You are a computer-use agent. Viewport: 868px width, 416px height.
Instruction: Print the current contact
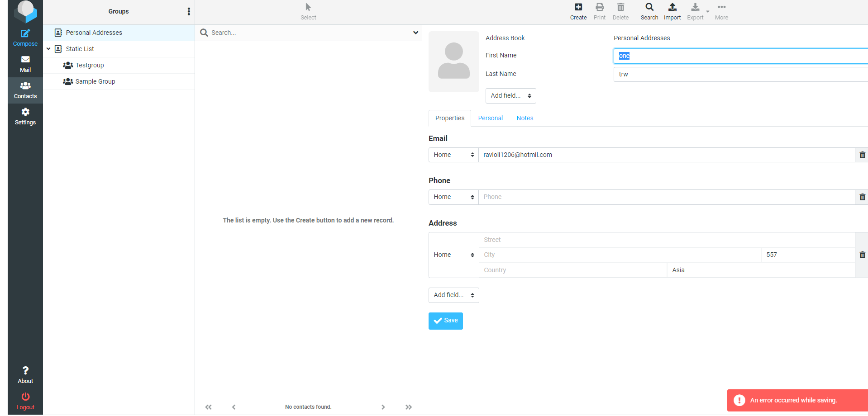coord(599,11)
